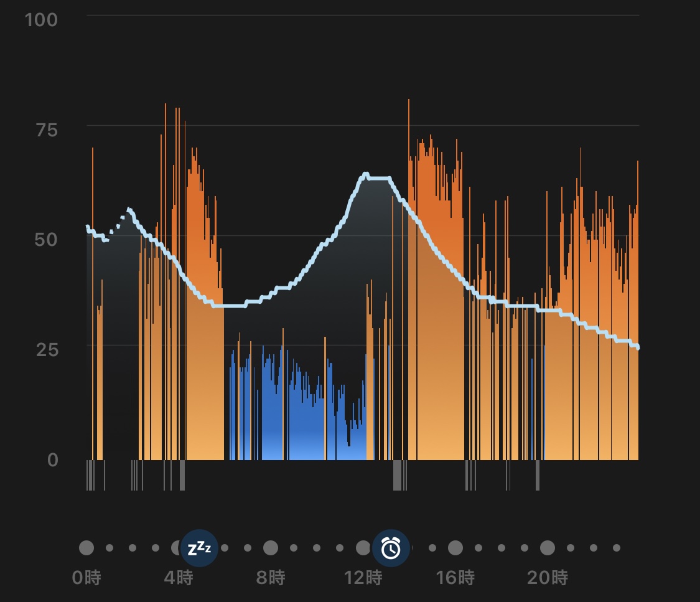Tap the zZz sleep start icon

point(199,548)
